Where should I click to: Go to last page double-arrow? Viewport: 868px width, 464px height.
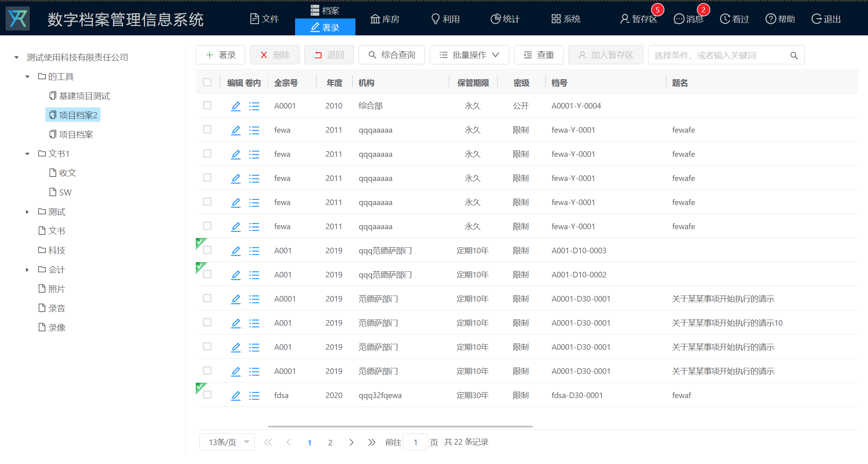(372, 442)
